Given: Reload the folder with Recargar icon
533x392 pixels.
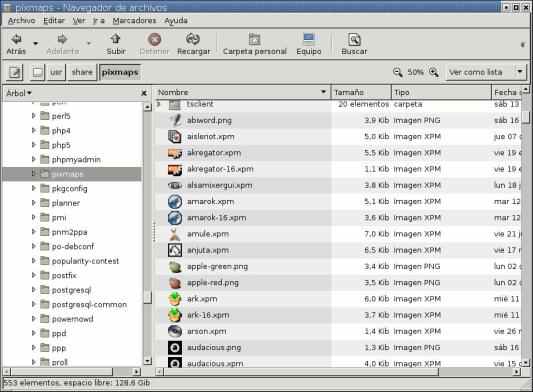Looking at the screenshot, I should tap(193, 39).
